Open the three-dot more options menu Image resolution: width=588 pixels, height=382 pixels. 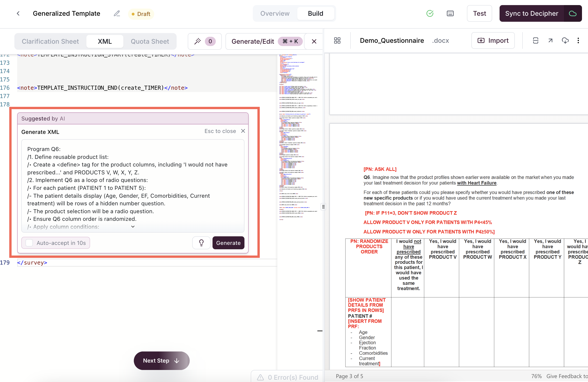coord(578,40)
